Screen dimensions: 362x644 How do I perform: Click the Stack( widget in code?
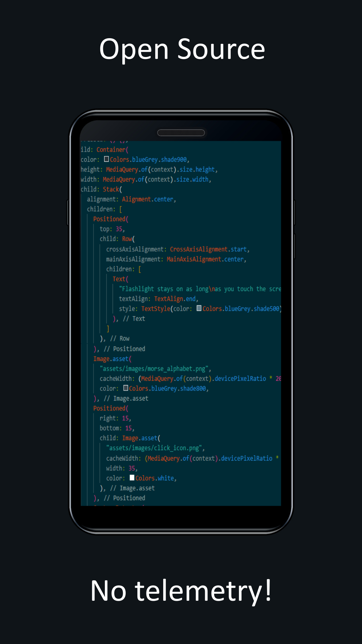(x=112, y=189)
